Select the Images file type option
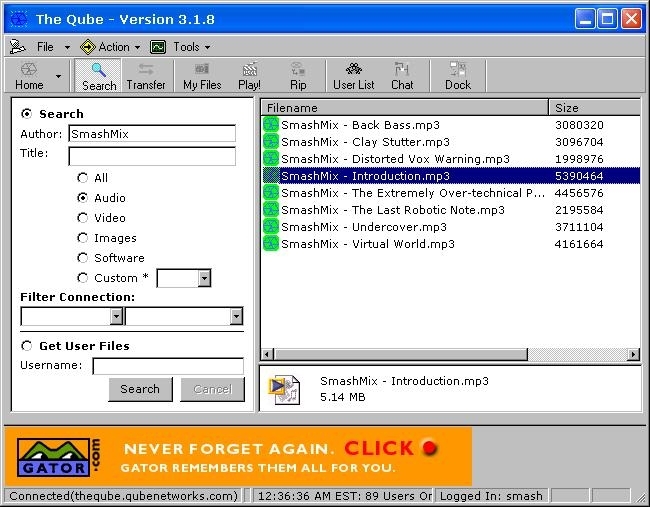 (82, 238)
